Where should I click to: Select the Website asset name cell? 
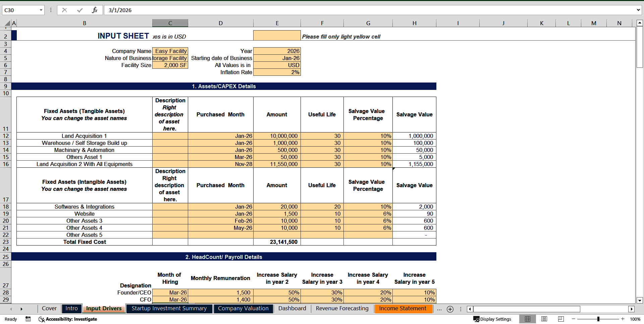85,214
